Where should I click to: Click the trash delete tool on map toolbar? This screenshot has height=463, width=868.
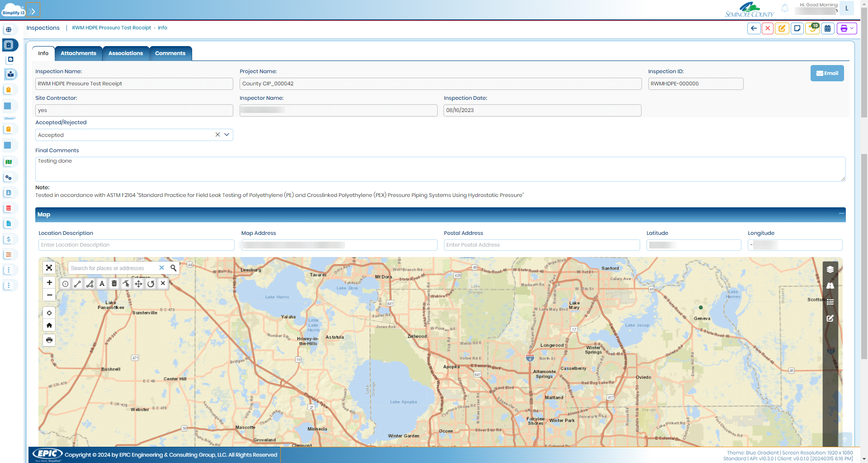coord(114,284)
